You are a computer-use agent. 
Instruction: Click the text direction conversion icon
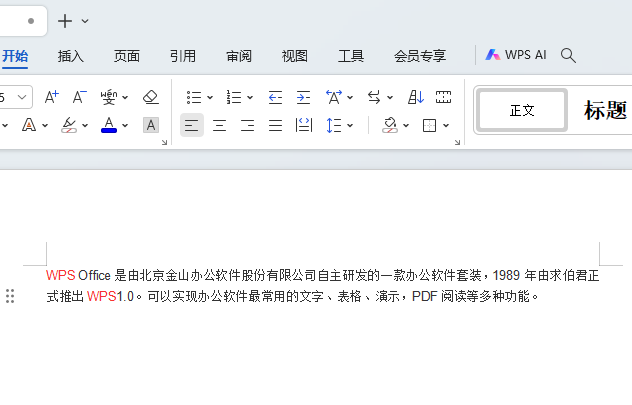[x=374, y=97]
